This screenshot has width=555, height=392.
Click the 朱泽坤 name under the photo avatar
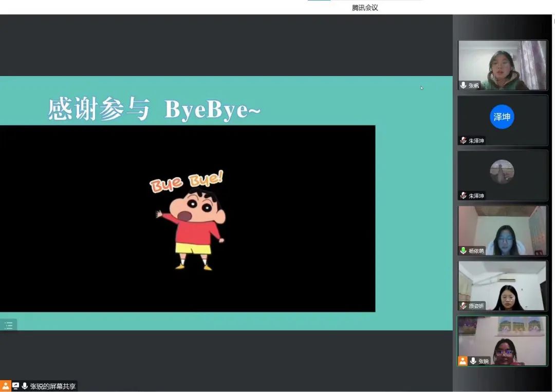pyautogui.click(x=476, y=196)
